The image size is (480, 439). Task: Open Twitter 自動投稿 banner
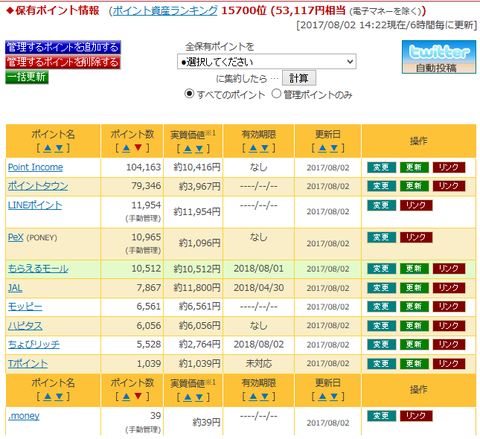(439, 57)
